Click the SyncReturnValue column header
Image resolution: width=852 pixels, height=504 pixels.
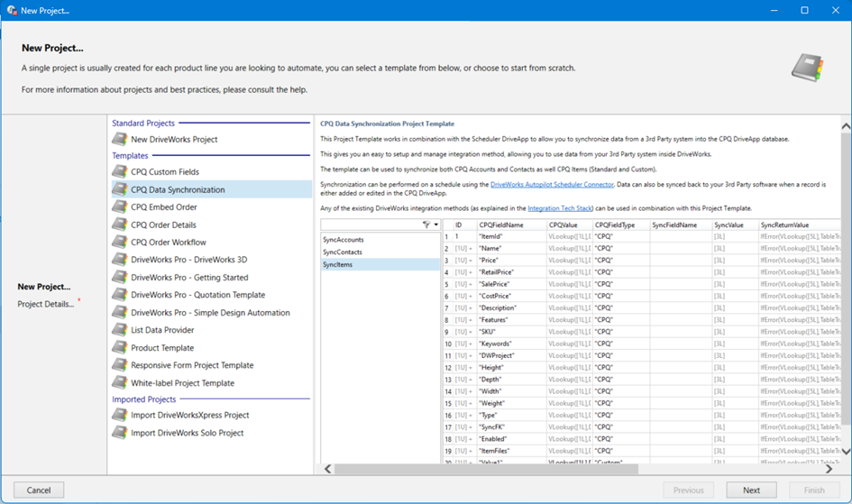[x=800, y=225]
